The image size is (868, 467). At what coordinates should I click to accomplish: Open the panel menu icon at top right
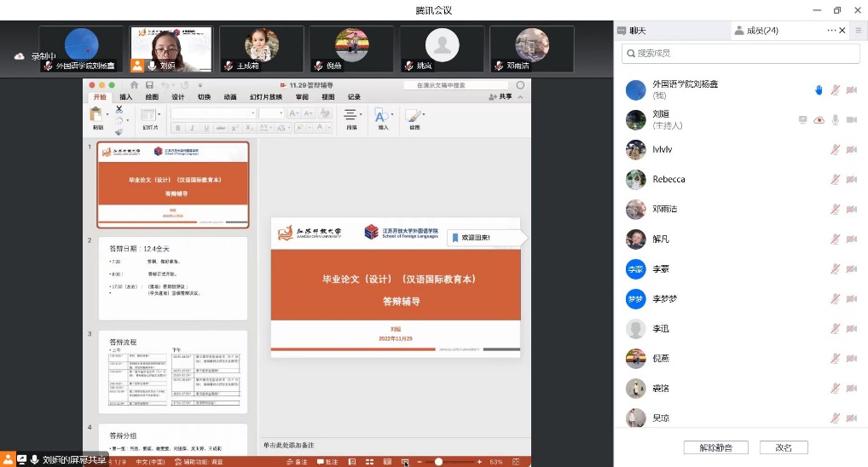857,31
